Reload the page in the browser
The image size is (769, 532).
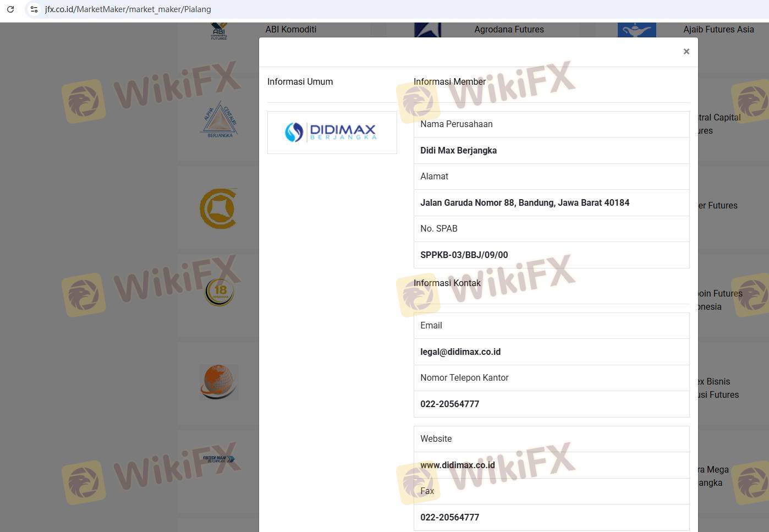10,9
